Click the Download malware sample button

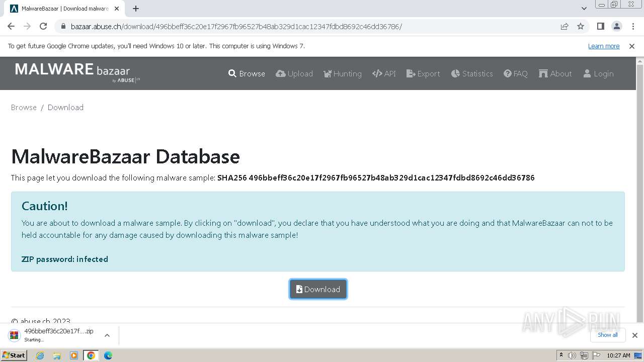click(x=318, y=289)
